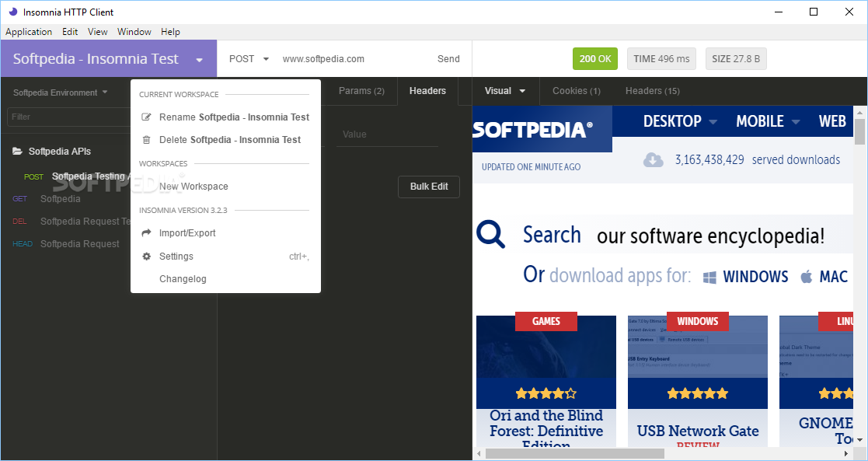Select the GET Softpedia request
Viewport: 868px width, 461px height.
pyautogui.click(x=65, y=199)
